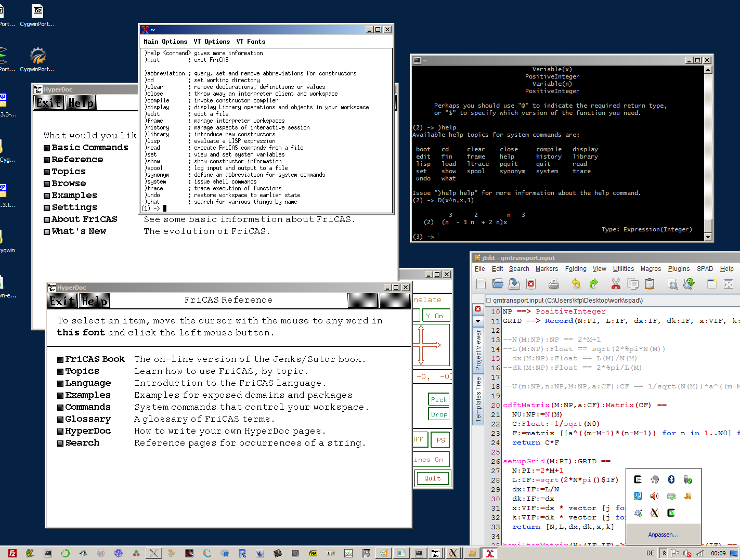Viewport: 740px width, 560px height.
Task: Open second CygwinPort desktop icon with gear
Action: (37, 60)
